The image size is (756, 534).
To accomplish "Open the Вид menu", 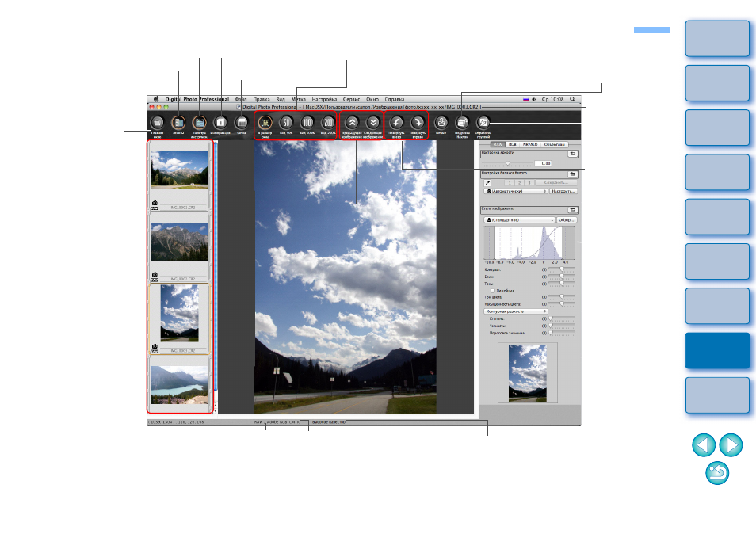I will 281,99.
